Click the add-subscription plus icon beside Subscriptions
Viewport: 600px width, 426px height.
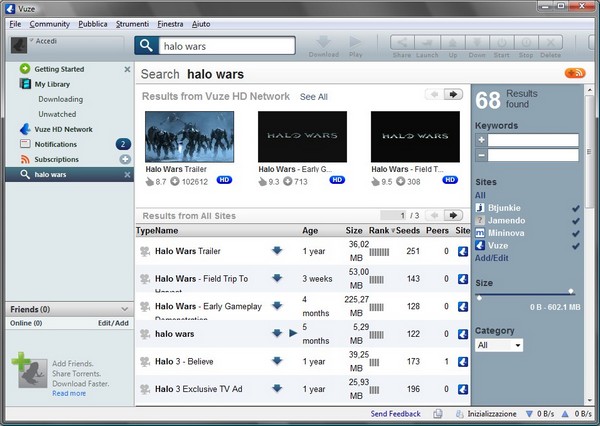click(125, 159)
